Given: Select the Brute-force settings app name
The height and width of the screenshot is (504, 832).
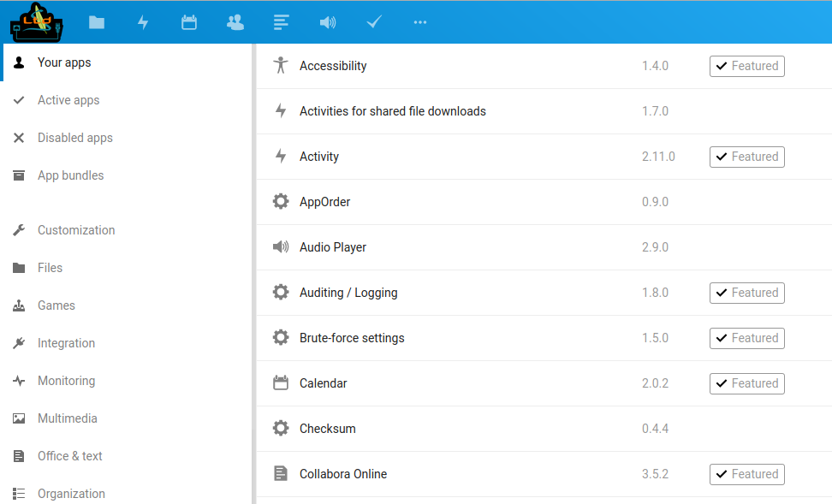Looking at the screenshot, I should [352, 338].
